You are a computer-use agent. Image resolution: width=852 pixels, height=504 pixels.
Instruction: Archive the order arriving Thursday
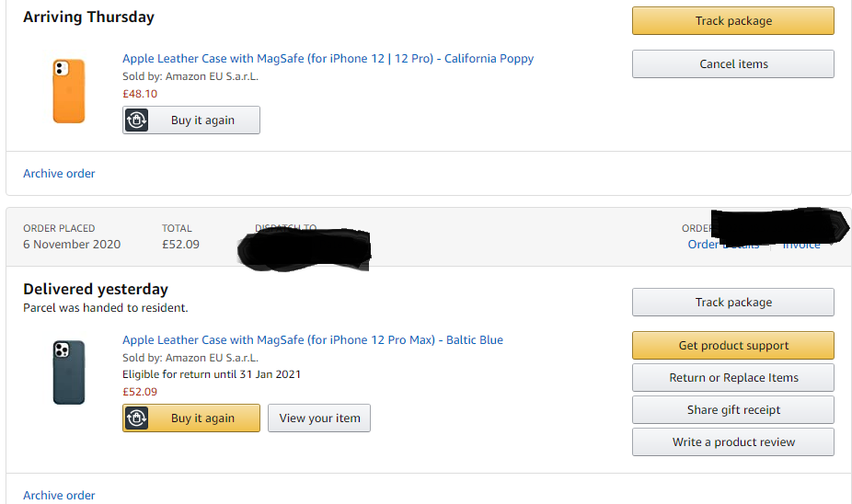59,174
